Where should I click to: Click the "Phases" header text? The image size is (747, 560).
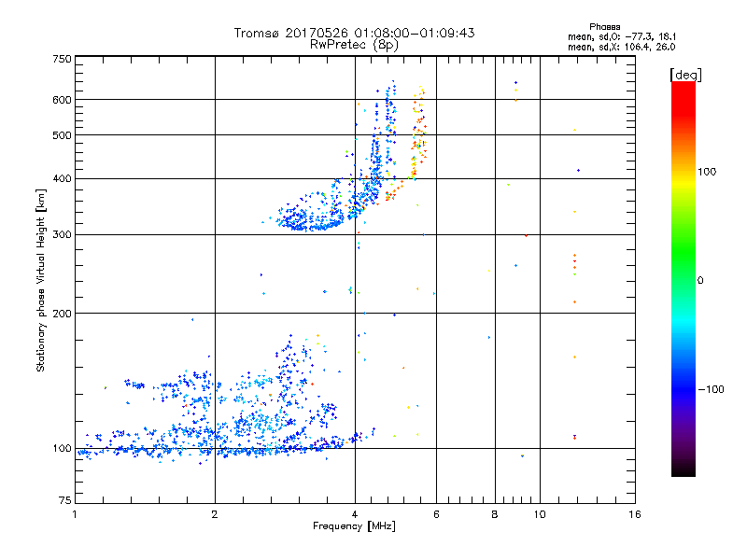pos(604,27)
